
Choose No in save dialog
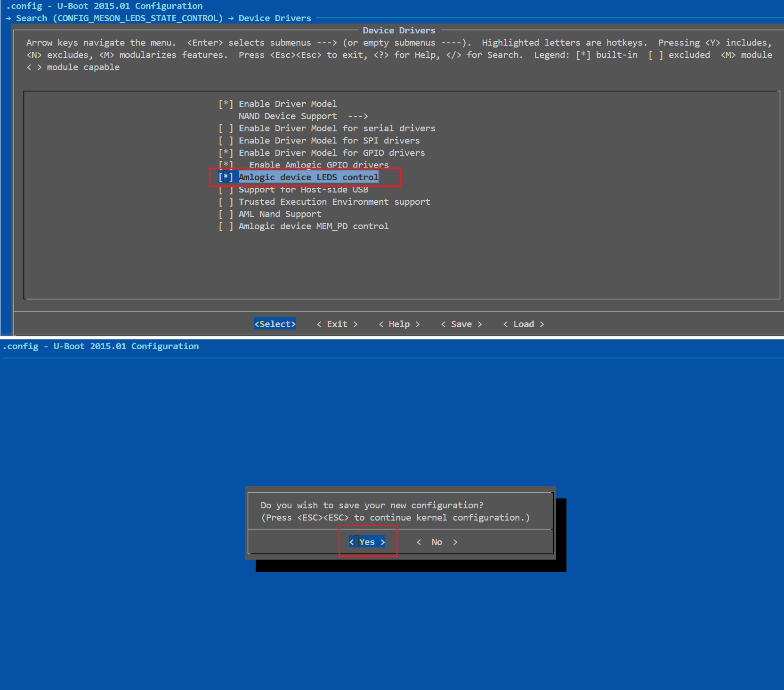[x=436, y=542]
